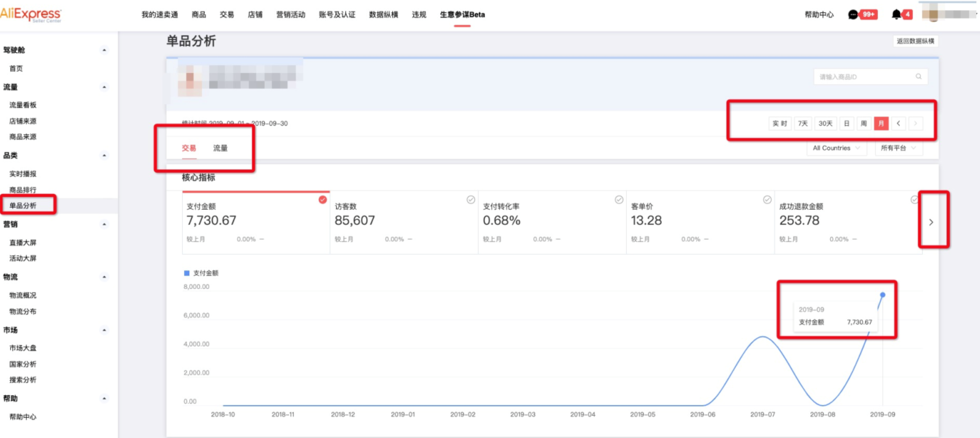This screenshot has width=980, height=438.
Task: Toggle the blue 支付金额 chart legend
Action: point(201,273)
